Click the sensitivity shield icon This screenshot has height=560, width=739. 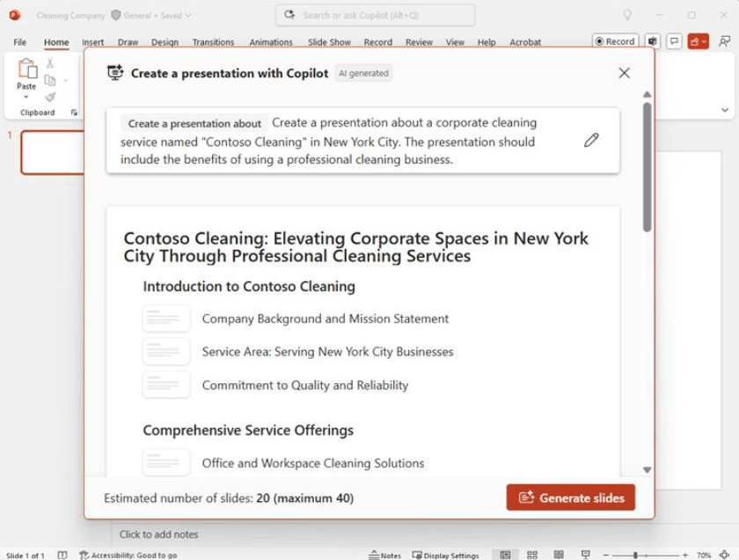click(116, 15)
